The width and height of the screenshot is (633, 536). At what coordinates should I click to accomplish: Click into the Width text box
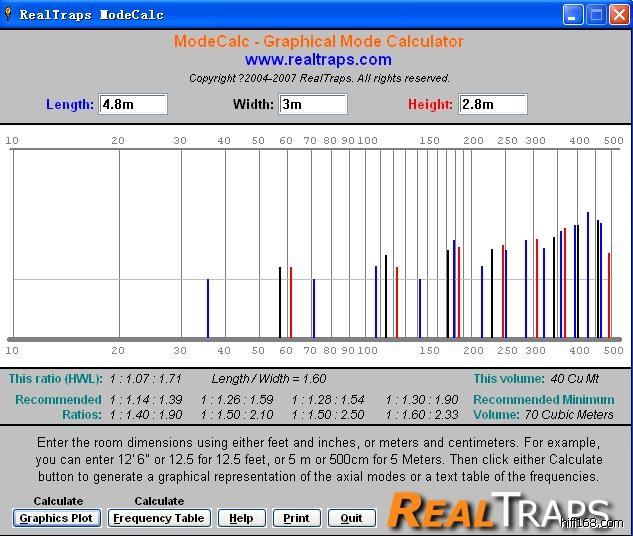(x=313, y=105)
